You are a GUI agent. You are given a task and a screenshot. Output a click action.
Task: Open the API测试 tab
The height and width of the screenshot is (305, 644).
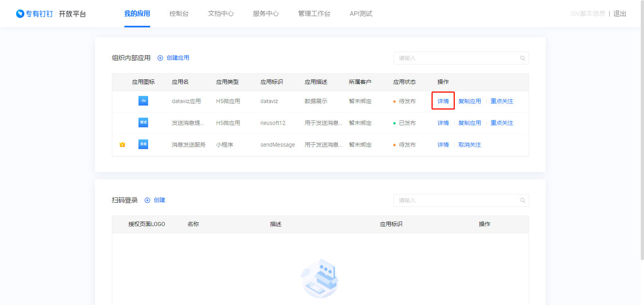361,14
